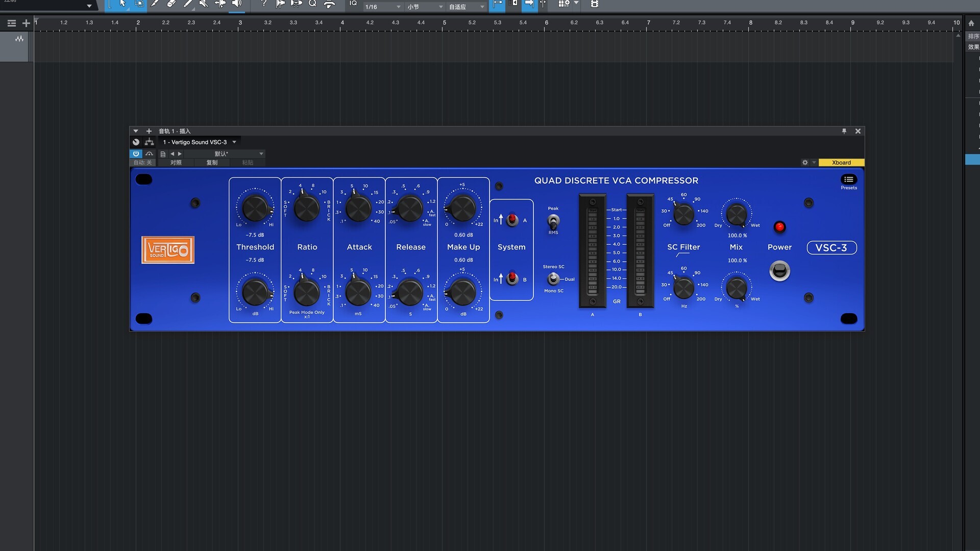This screenshot has width=980, height=551.
Task: Open the arrow next to the gear icon
Action: pyautogui.click(x=814, y=163)
